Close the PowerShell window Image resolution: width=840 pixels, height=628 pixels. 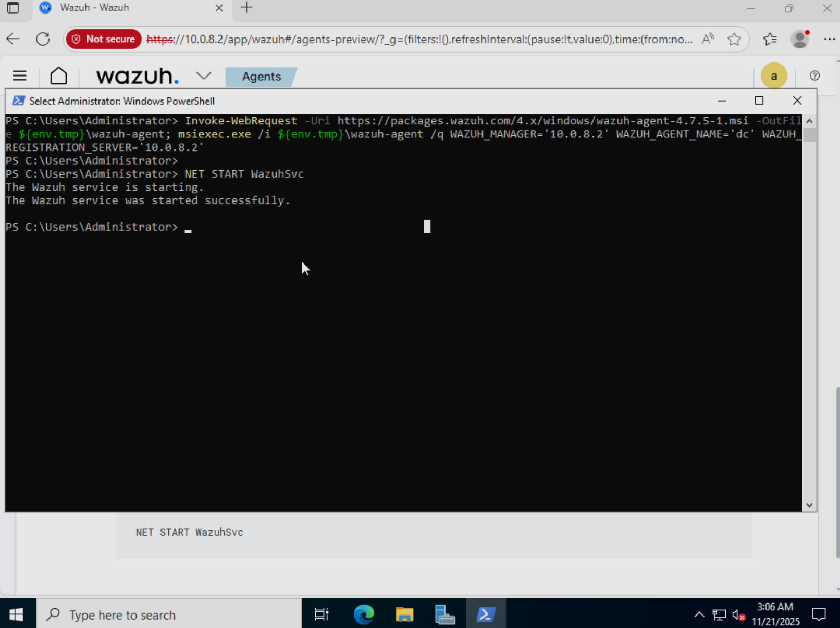coord(797,101)
